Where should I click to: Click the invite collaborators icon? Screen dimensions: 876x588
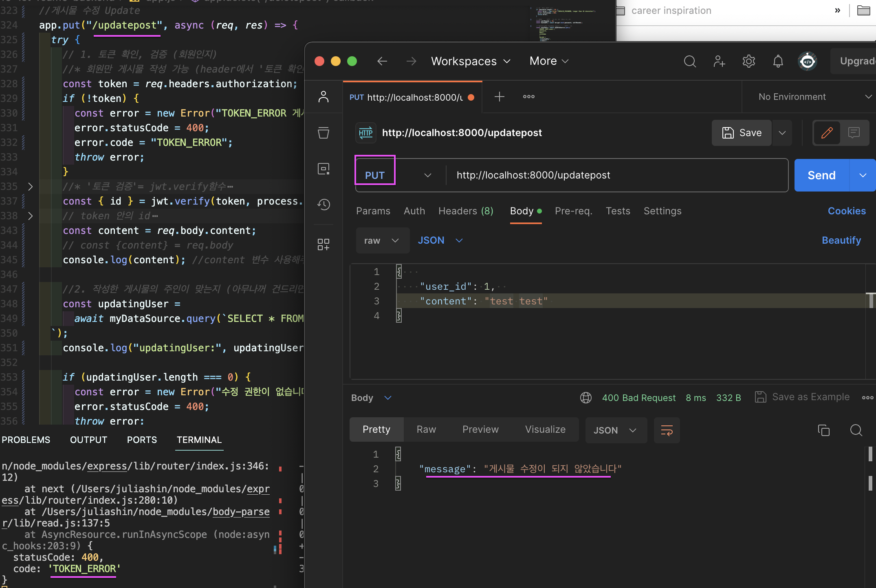tap(719, 62)
